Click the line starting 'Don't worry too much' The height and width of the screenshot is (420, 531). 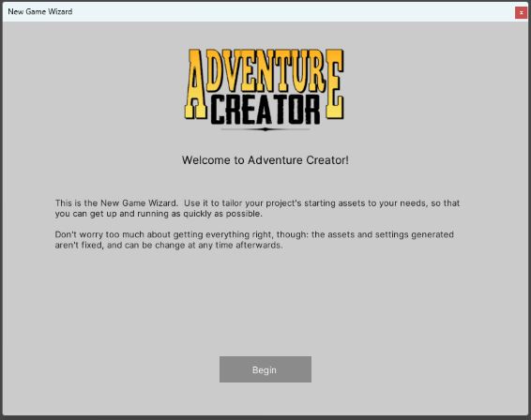pyautogui.click(x=254, y=234)
